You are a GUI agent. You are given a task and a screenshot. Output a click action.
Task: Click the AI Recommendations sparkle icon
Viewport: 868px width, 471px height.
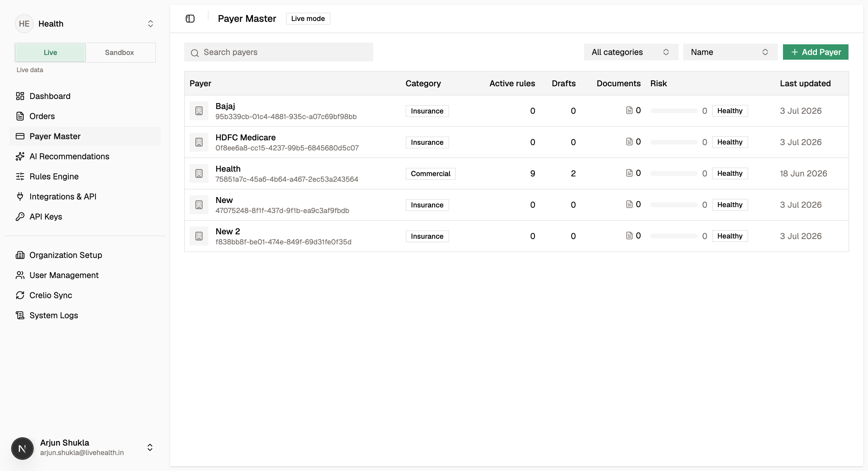pos(20,156)
